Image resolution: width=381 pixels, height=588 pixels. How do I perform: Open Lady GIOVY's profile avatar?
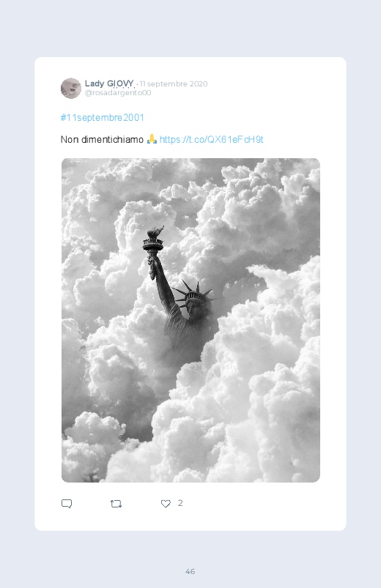[x=71, y=88]
